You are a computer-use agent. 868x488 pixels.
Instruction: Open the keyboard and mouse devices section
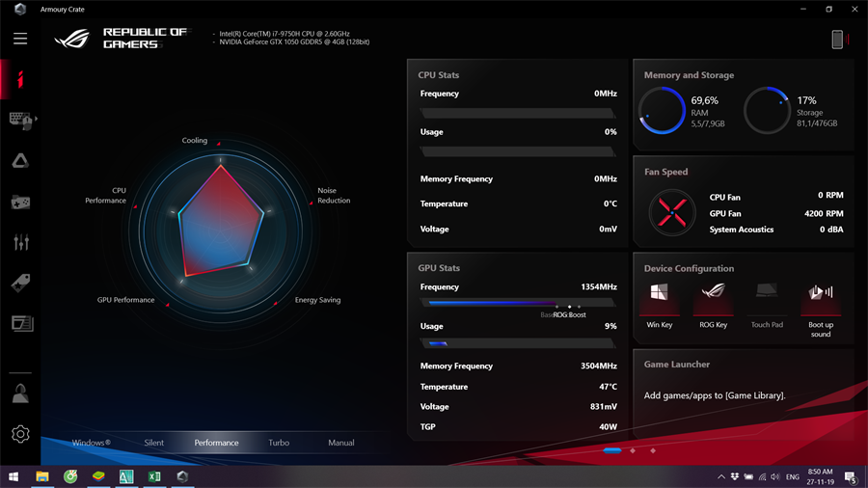pos(19,120)
